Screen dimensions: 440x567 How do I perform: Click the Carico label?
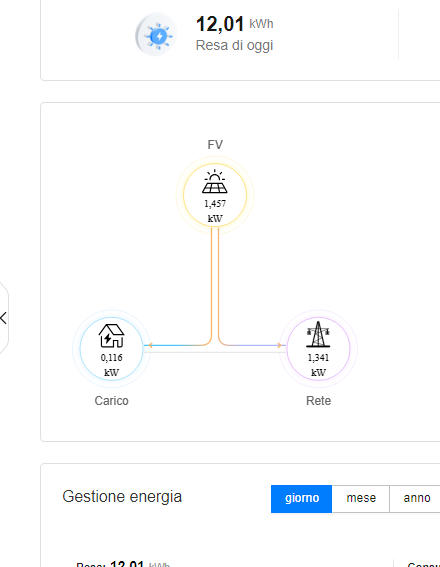click(111, 401)
